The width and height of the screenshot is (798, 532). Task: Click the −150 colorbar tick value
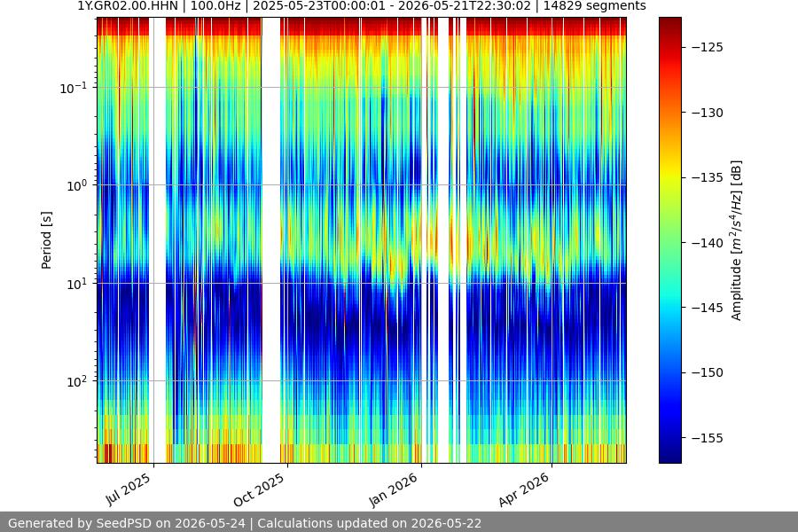(708, 372)
